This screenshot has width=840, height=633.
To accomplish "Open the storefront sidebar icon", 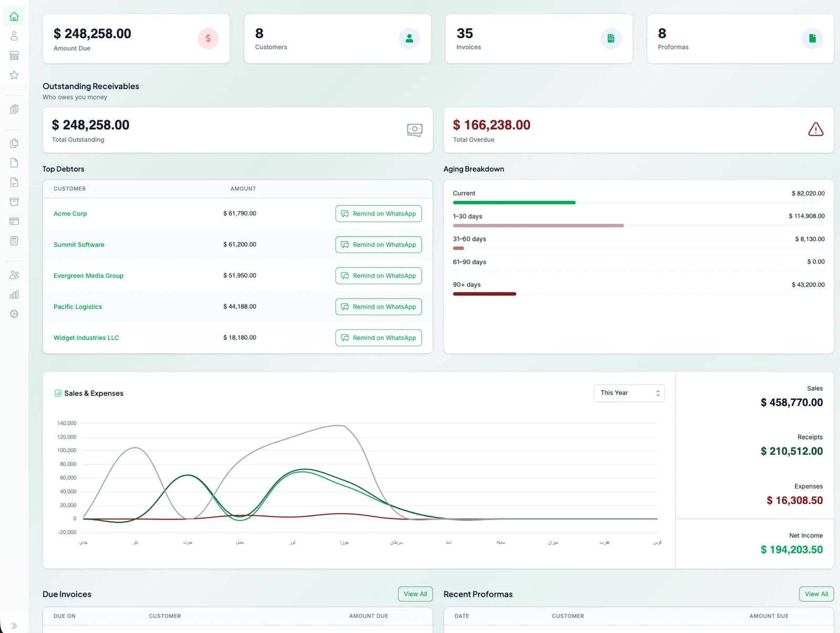I will coord(14,55).
